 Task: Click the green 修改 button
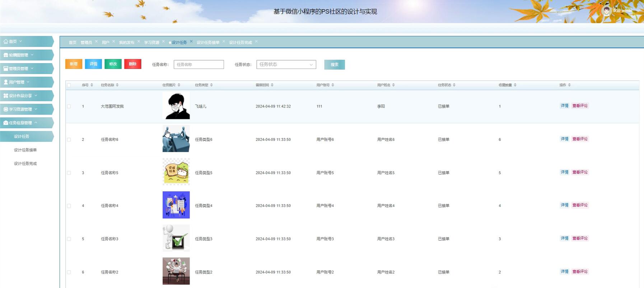[113, 64]
